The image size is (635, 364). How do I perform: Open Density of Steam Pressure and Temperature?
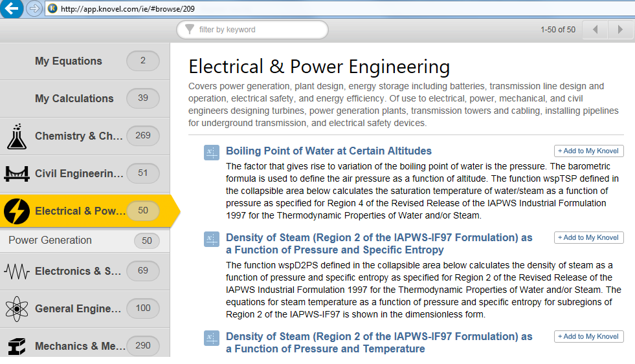379,343
